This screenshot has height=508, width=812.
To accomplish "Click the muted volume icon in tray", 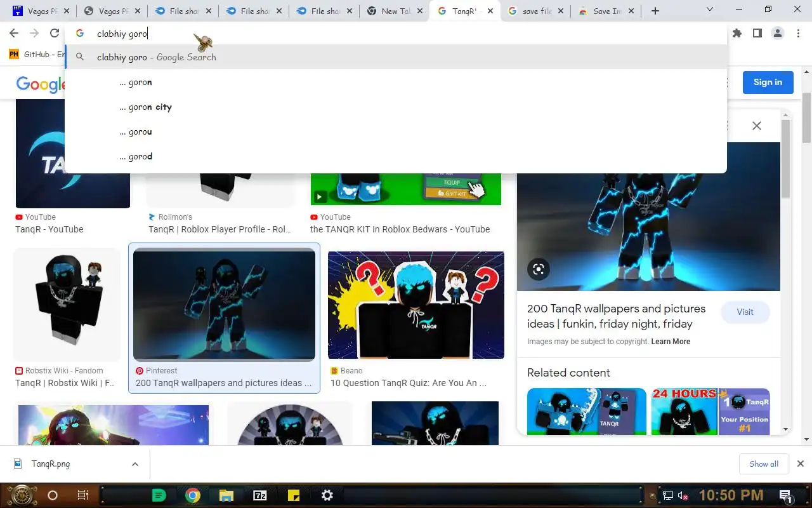I will [x=684, y=496].
